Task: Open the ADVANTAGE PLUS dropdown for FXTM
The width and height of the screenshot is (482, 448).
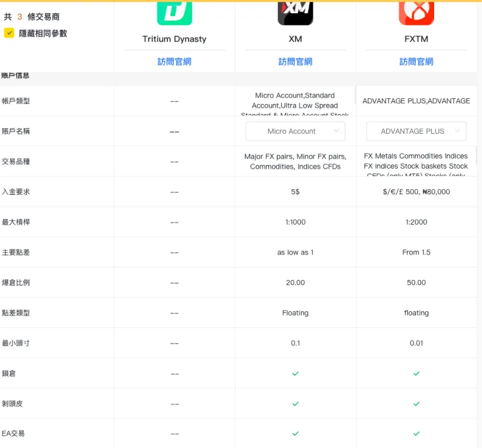Action: tap(416, 131)
